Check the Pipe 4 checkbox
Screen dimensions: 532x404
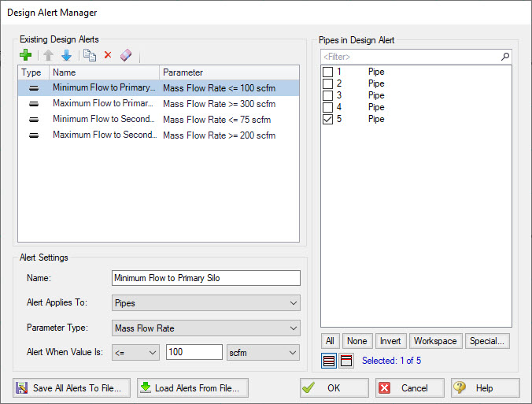(x=327, y=108)
